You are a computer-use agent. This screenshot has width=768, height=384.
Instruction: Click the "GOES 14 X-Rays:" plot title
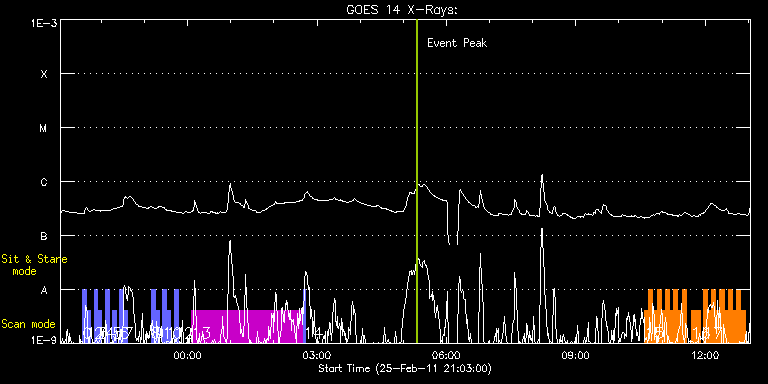(402, 10)
